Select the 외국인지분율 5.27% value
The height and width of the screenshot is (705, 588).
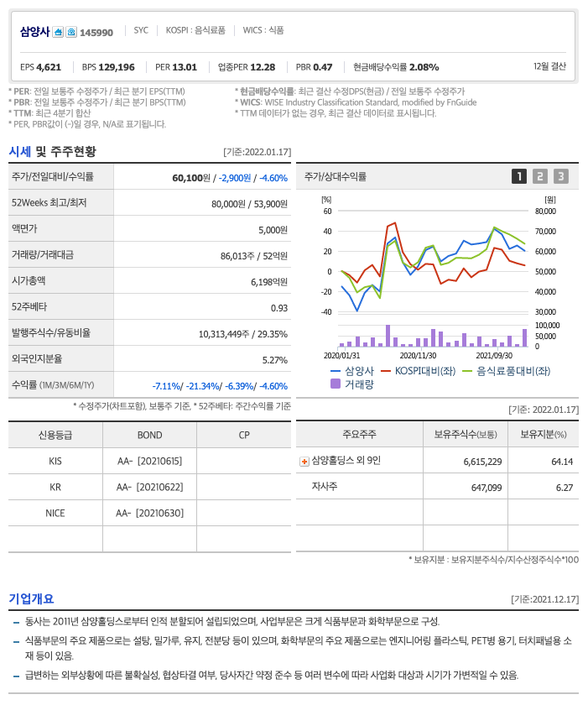275,361
